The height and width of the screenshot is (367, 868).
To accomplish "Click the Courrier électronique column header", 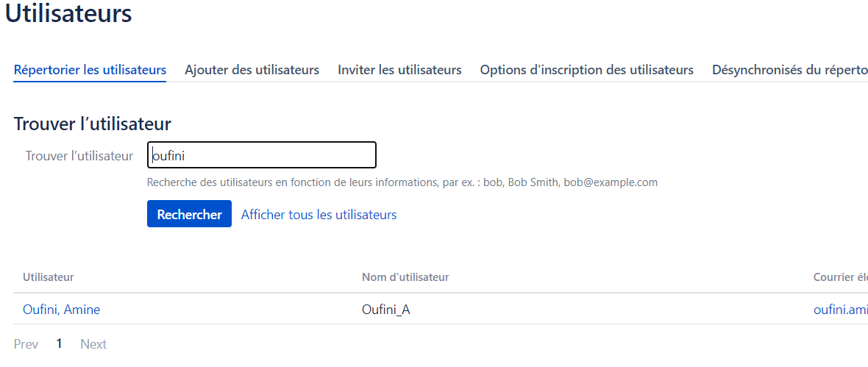I will 840,277.
